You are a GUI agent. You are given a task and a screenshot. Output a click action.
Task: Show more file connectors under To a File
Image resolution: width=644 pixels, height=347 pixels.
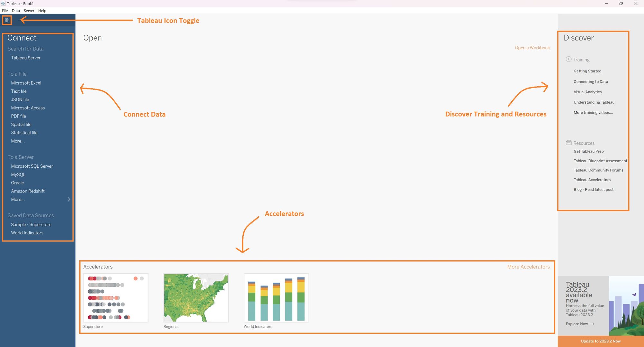point(18,141)
